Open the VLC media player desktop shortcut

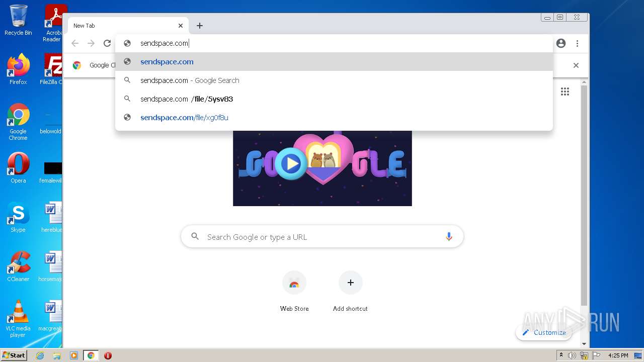tap(18, 319)
